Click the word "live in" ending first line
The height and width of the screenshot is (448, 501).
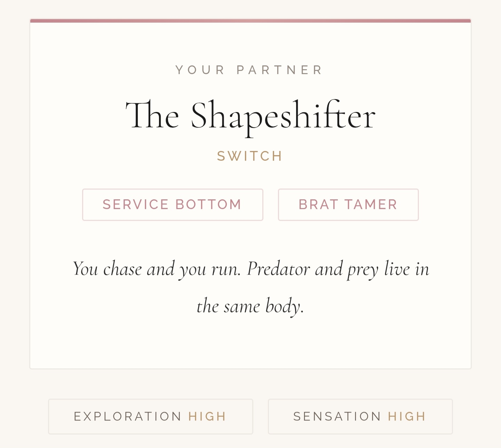click(x=406, y=269)
